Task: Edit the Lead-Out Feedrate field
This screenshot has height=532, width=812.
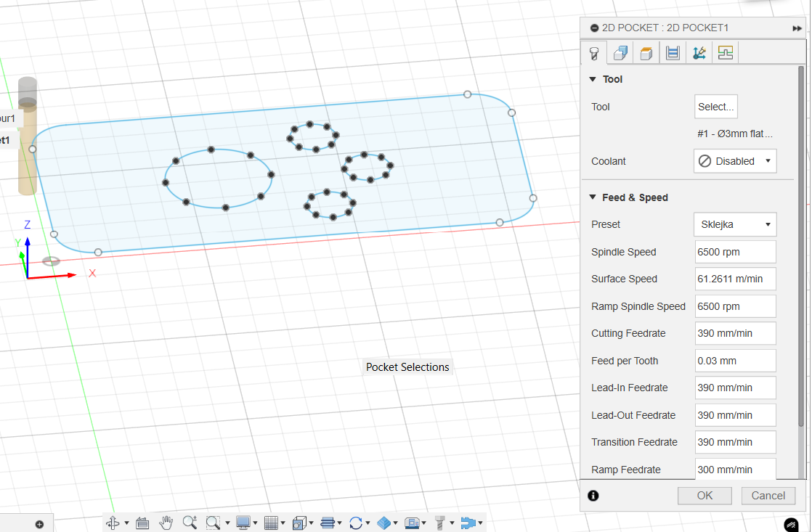Action: click(735, 415)
